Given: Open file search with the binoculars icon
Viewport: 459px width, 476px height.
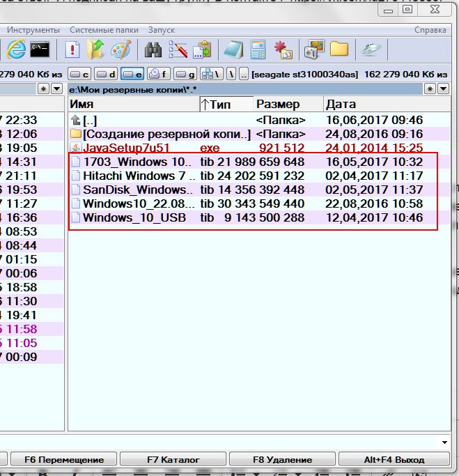Looking at the screenshot, I should [x=153, y=49].
